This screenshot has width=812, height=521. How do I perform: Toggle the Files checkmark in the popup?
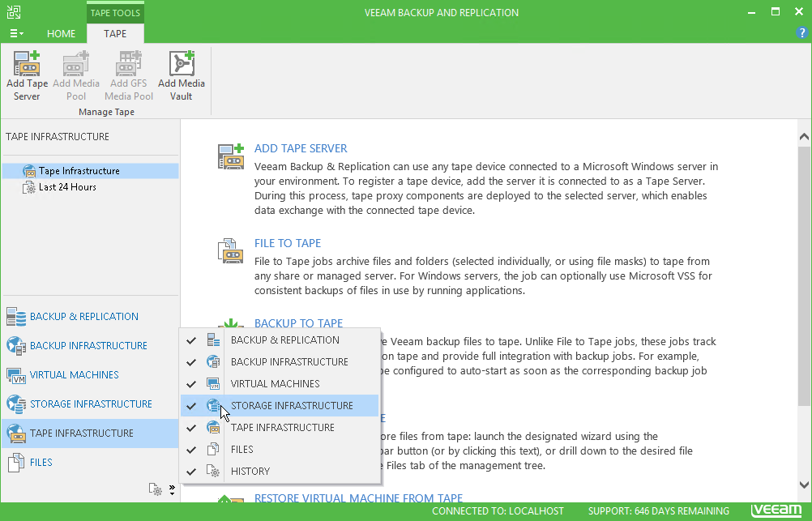191,450
